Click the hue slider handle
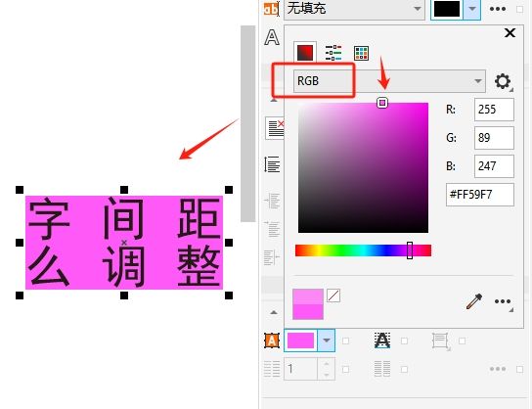Screen dimensions: 532x409 [410, 250]
